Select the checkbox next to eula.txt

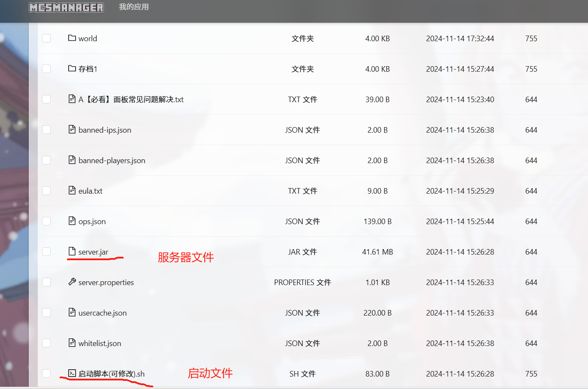point(46,191)
